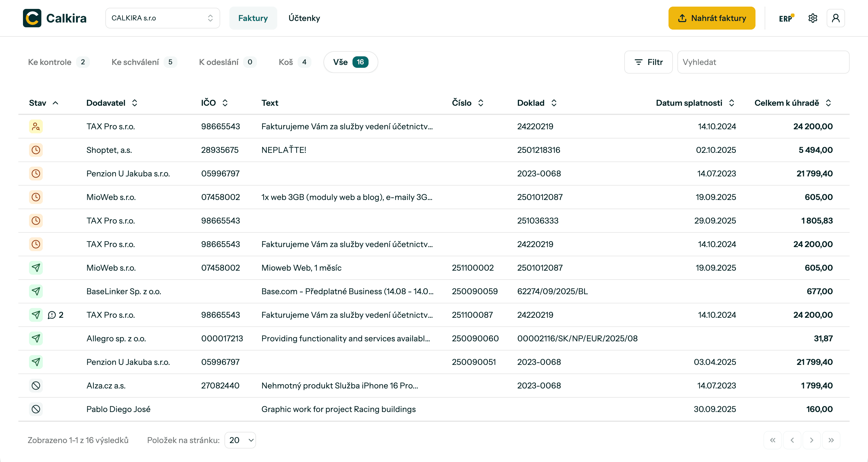Open the Filtr options

point(648,62)
